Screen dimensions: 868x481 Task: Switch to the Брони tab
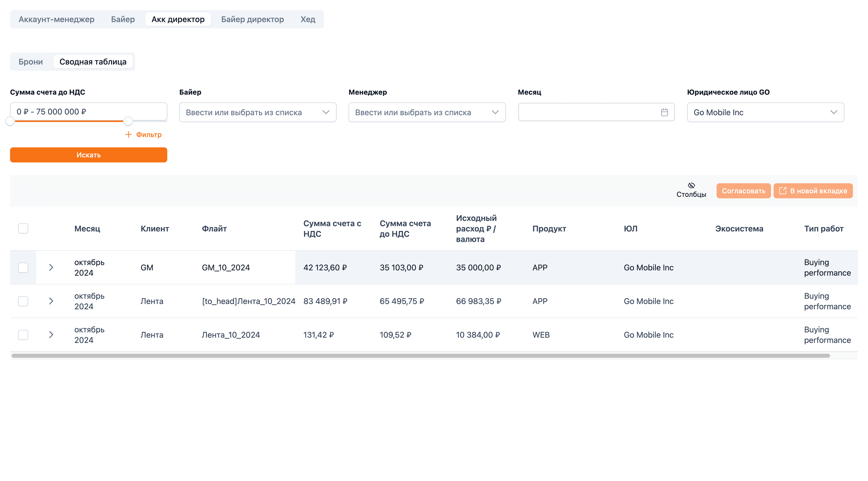coord(31,62)
